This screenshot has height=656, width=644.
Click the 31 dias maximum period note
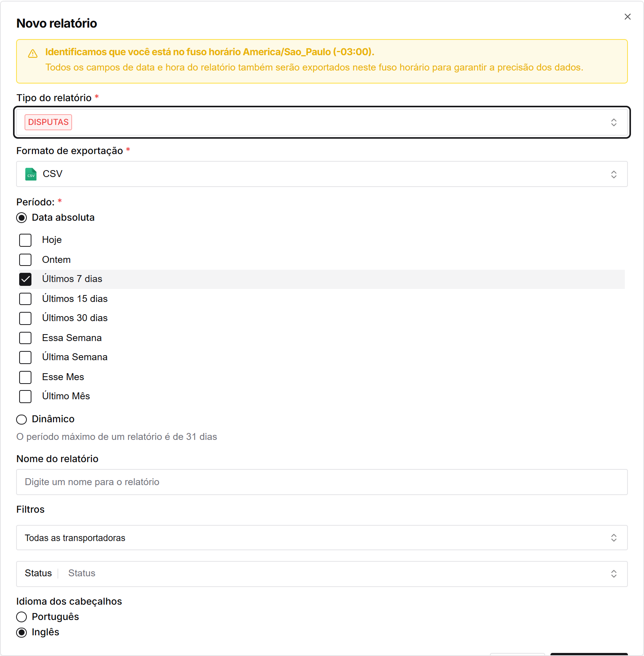point(117,437)
